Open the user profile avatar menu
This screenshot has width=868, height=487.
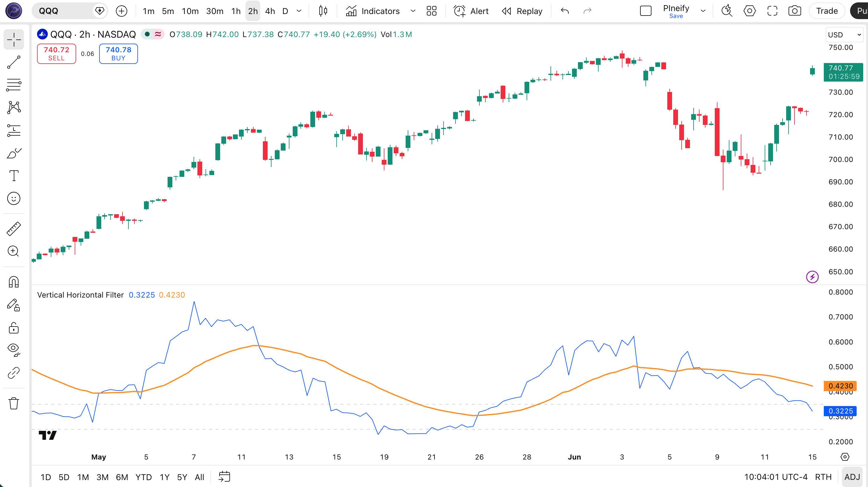[14, 11]
